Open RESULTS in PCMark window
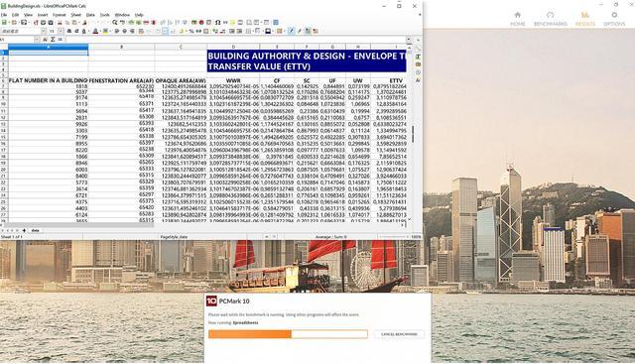This screenshot has width=635, height=364. tap(585, 19)
